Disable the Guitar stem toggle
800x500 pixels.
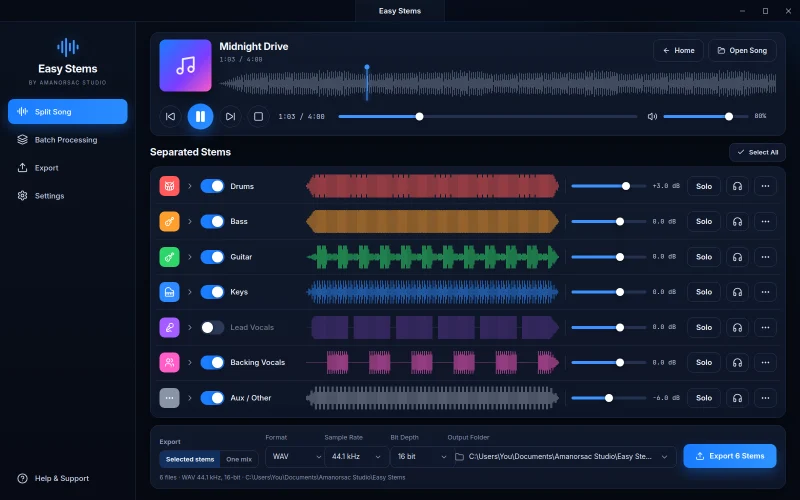tap(212, 257)
